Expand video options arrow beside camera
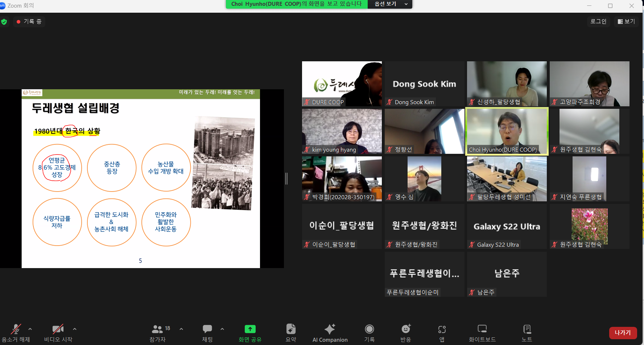This screenshot has width=644, height=345. pos(75,329)
